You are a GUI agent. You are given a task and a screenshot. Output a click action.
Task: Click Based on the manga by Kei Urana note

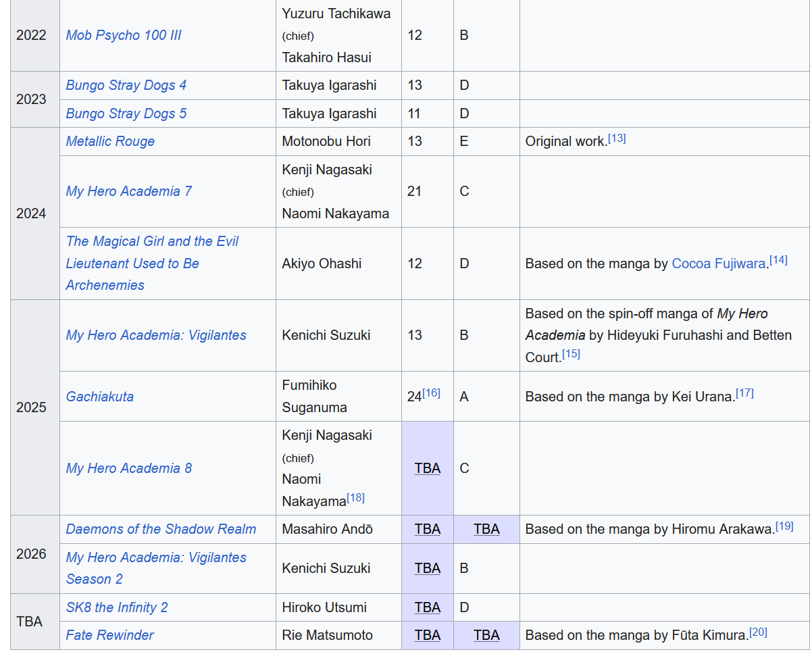point(630,397)
